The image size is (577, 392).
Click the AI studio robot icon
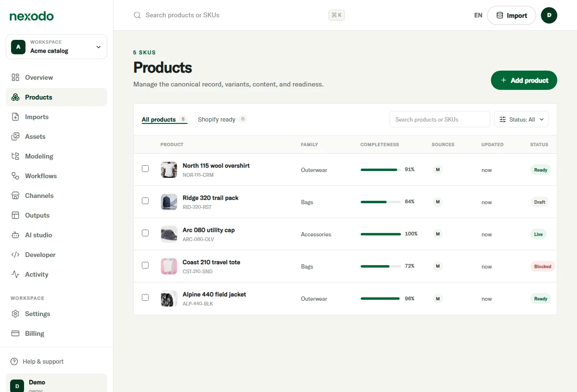click(x=15, y=235)
